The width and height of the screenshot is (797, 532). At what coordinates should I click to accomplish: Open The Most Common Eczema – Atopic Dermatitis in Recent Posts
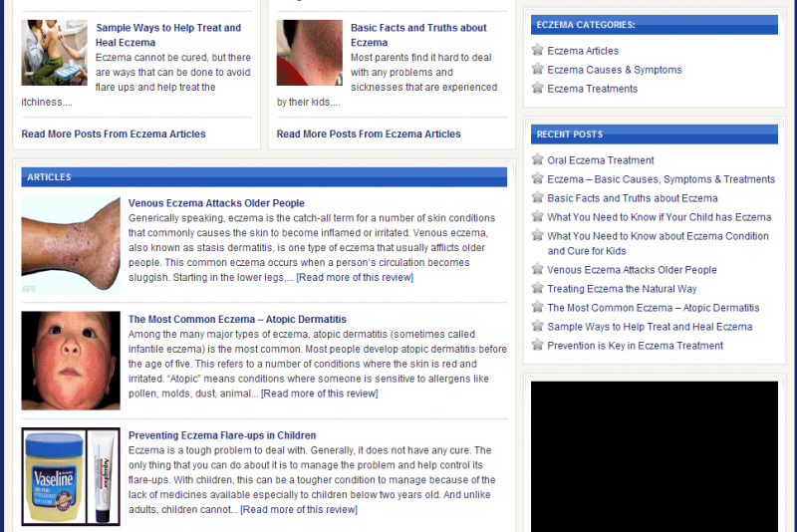pyautogui.click(x=654, y=308)
